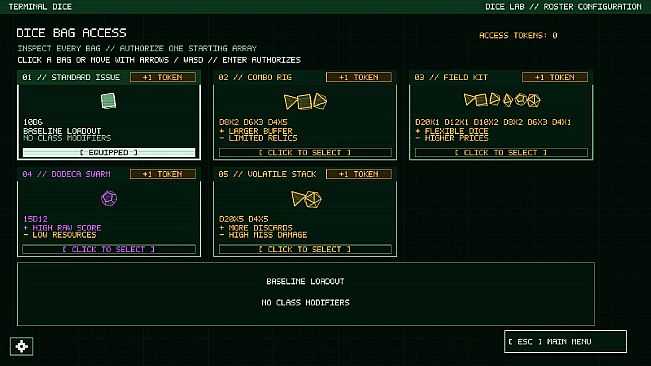Image resolution: width=651 pixels, height=366 pixels.
Task: Click the "04 // Dodeca Swarm" header
Action: (x=66, y=174)
